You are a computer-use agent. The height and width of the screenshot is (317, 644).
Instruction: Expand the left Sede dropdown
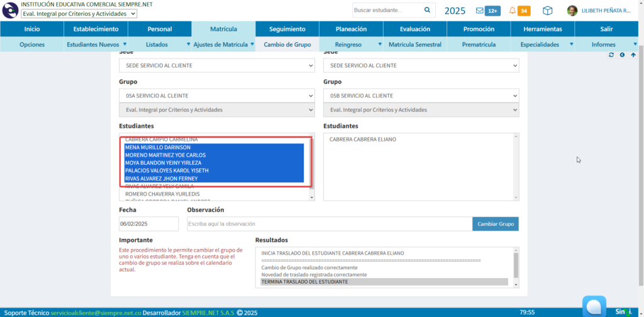click(216, 65)
